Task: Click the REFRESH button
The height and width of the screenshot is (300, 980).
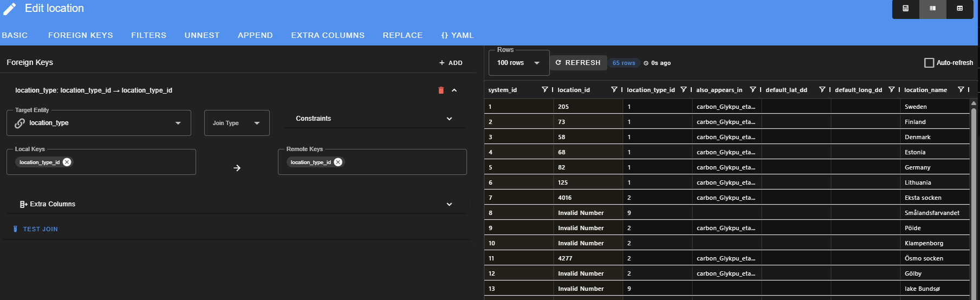Action: (578, 63)
